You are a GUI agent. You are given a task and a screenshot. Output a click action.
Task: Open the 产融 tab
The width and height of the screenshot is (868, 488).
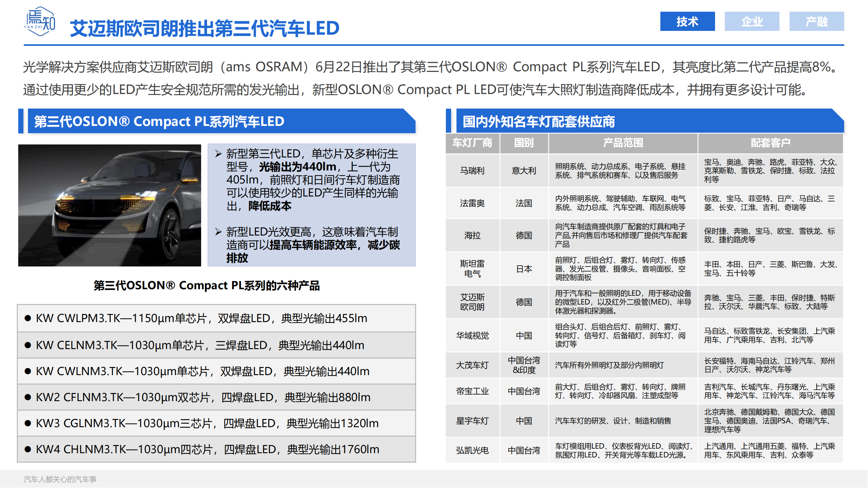coord(817,21)
